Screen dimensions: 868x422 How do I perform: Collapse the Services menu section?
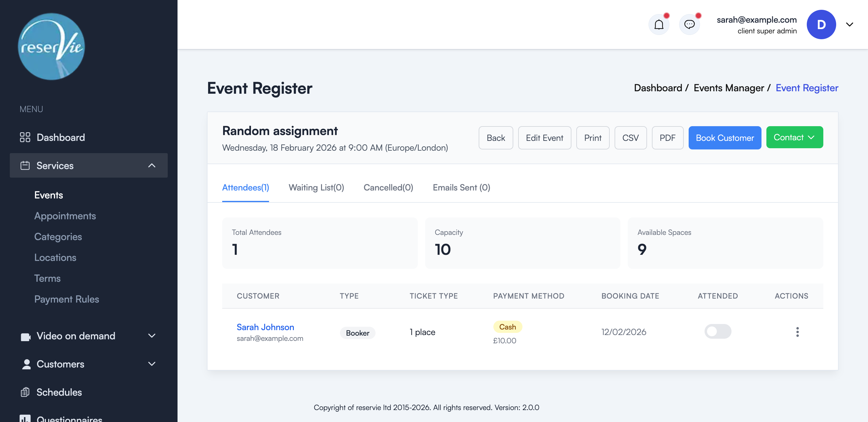tap(152, 165)
